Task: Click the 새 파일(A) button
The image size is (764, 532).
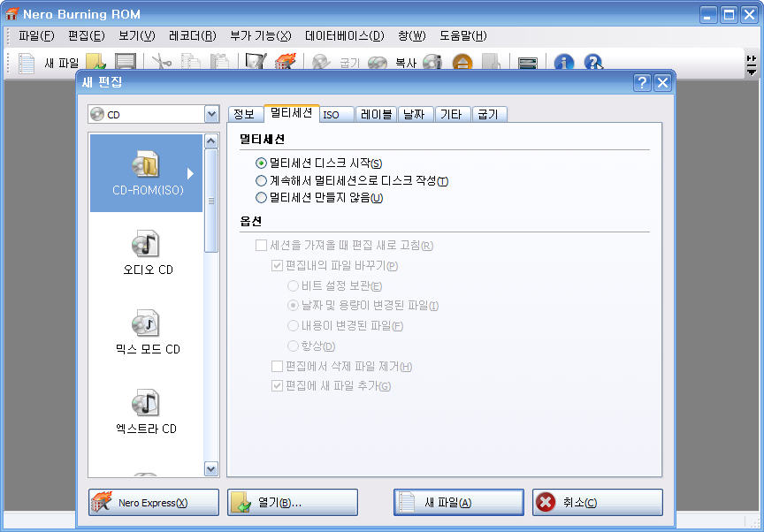Action: tap(459, 502)
